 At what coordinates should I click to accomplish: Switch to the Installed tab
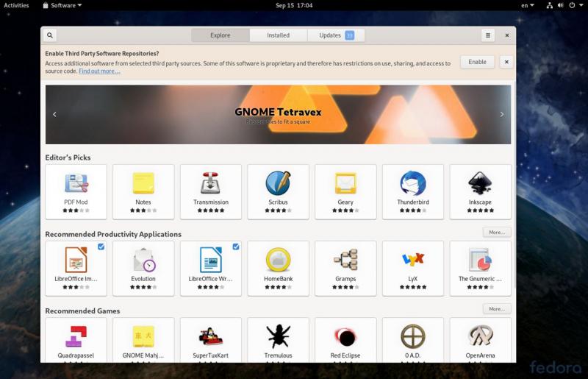pyautogui.click(x=278, y=35)
